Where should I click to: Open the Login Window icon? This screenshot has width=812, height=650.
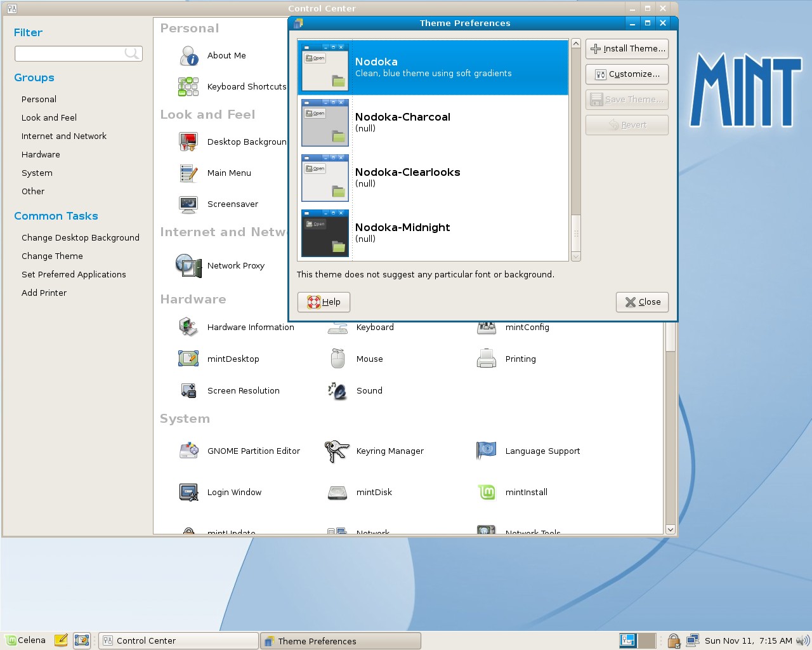point(188,492)
